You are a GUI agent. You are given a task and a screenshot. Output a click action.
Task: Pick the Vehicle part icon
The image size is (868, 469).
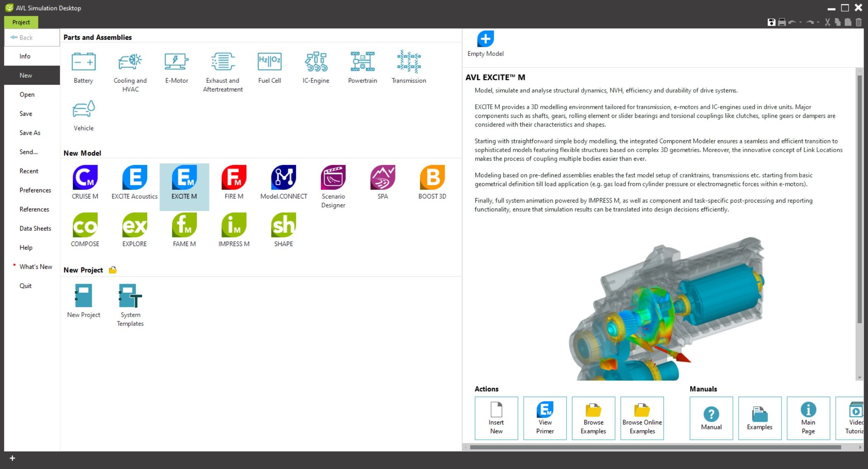[83, 116]
